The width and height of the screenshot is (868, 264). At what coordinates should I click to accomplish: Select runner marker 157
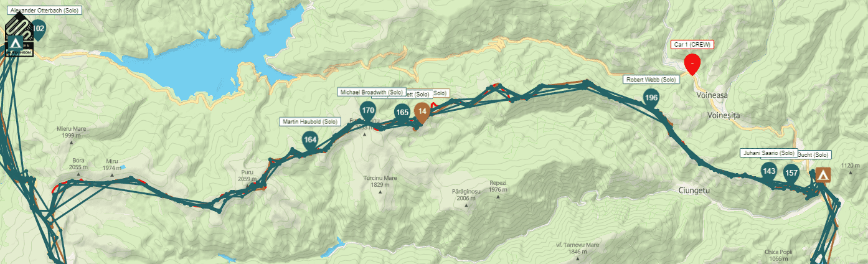pos(791,173)
